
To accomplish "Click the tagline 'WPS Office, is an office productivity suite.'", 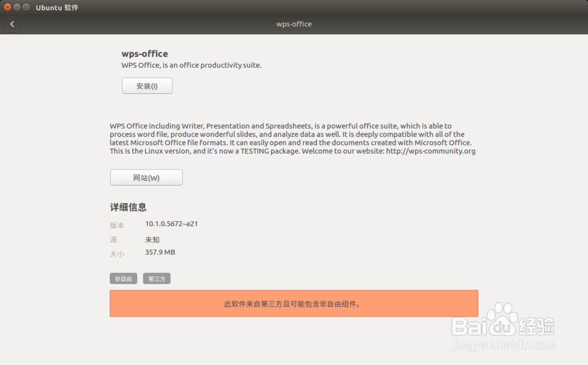I will (x=191, y=65).
